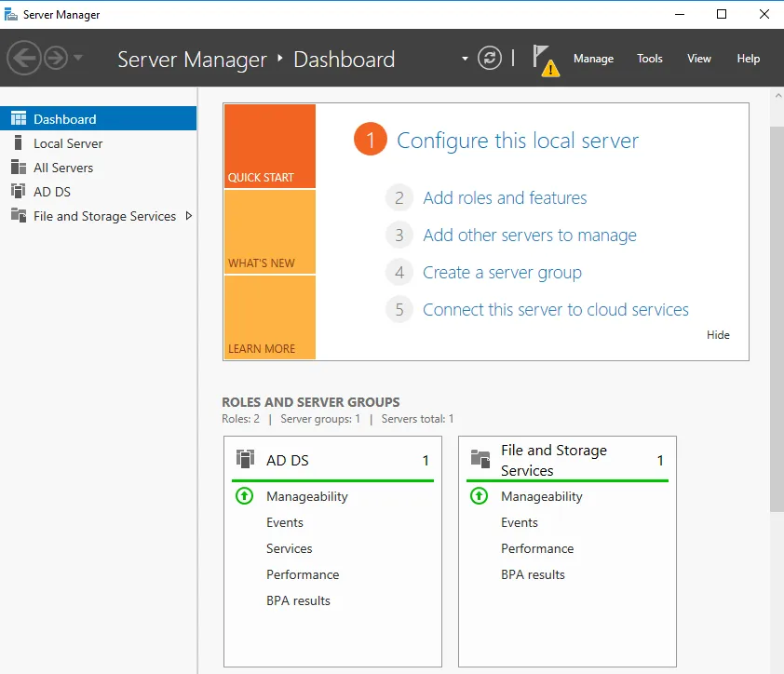Open Events in the AD DS tile
784x674 pixels.
(x=285, y=522)
